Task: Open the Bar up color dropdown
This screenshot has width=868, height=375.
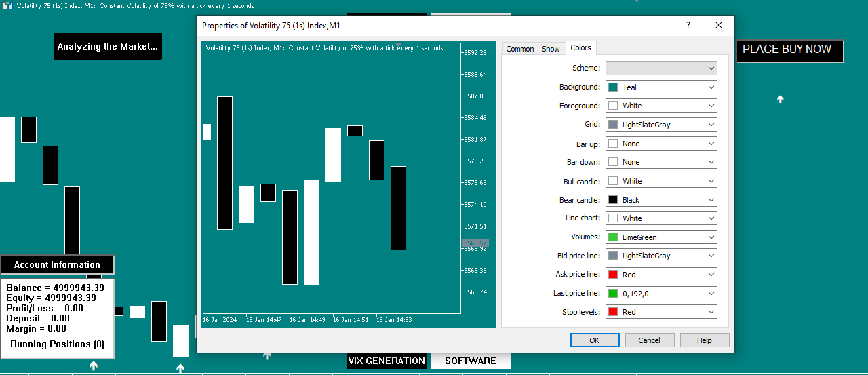Action: point(661,144)
